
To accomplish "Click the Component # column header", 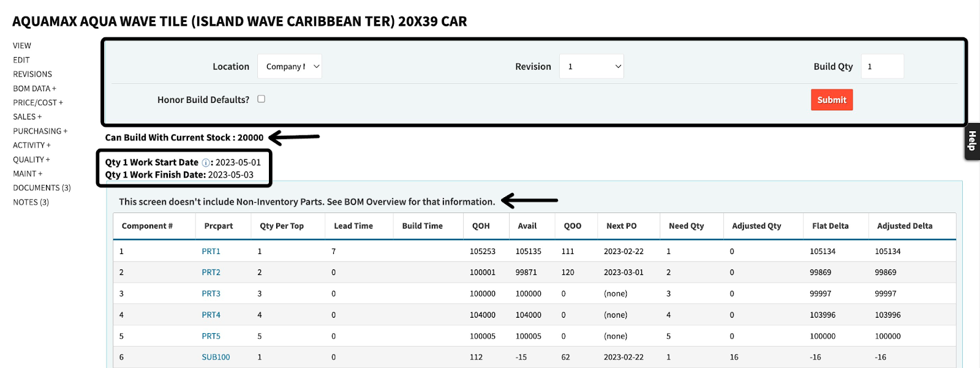I will tap(147, 226).
